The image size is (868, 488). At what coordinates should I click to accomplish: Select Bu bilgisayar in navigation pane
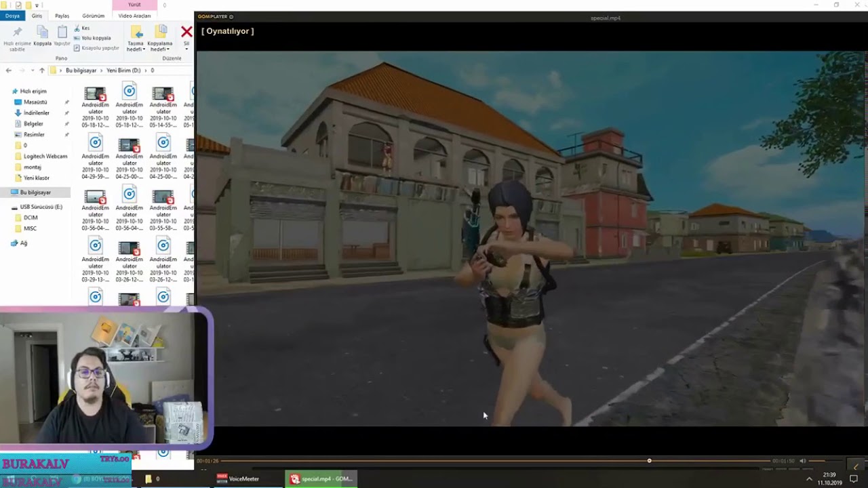click(35, 192)
